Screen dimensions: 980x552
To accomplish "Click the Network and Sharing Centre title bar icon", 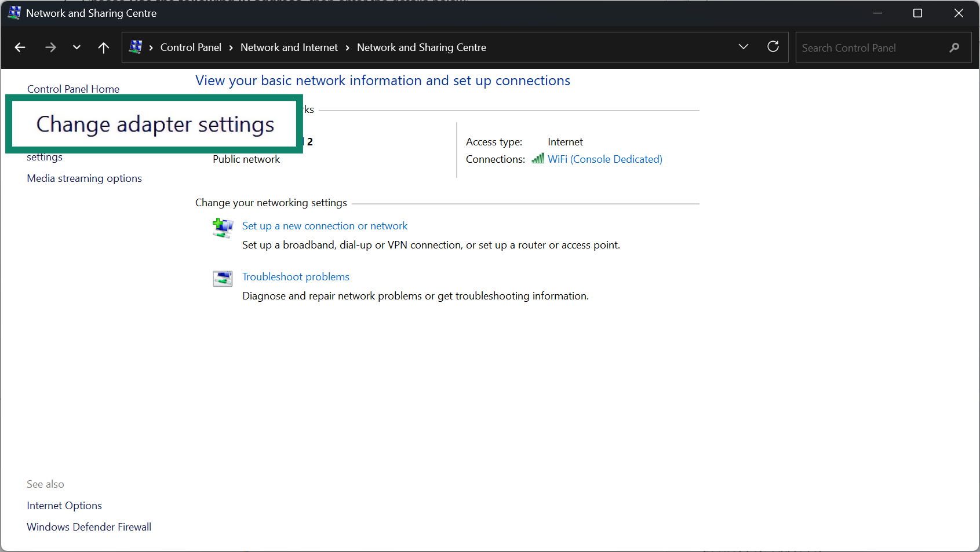I will 13,12.
